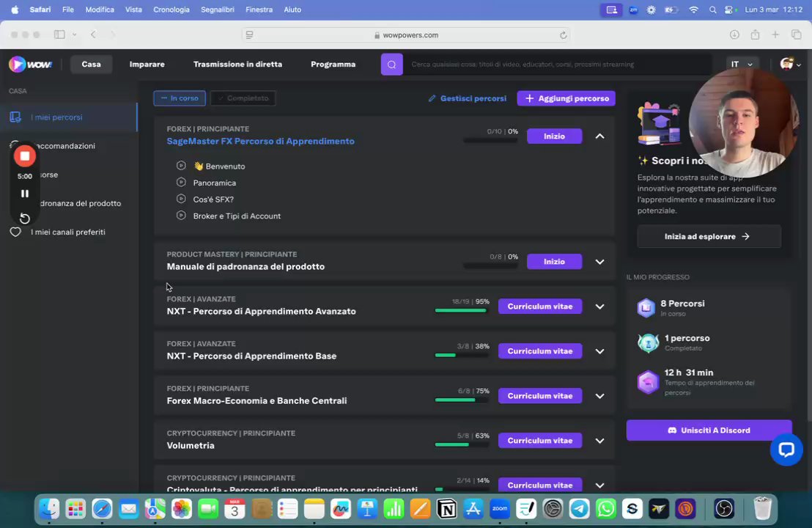Viewport: 812px width, 528px height.
Task: Click Unisciti A Discord button
Action: pos(709,430)
